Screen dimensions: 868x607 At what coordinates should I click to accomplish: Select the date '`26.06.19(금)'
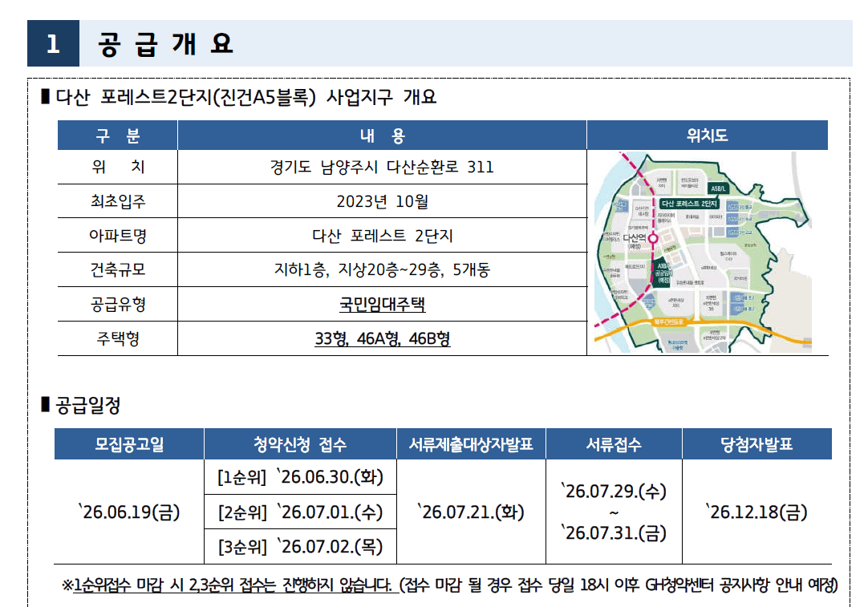point(129,512)
